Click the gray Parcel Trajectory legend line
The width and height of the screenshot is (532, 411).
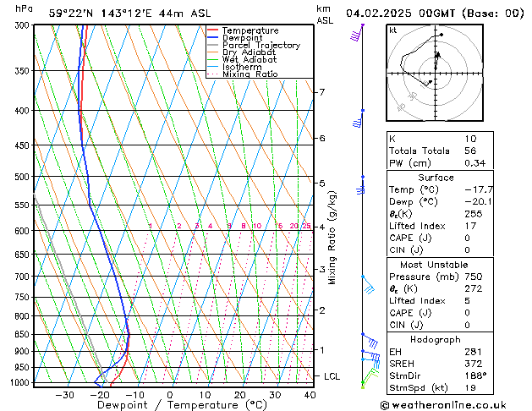coord(212,45)
